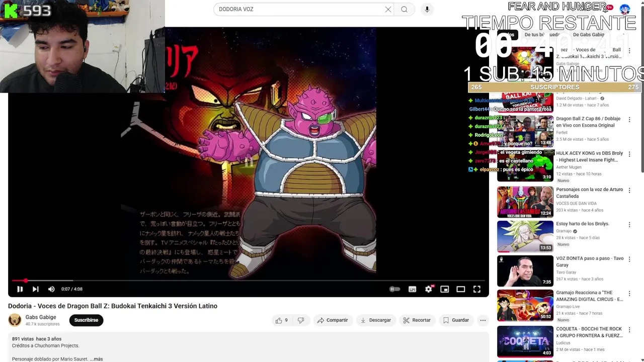
Task: Expand description with ...más
Action: click(x=97, y=359)
